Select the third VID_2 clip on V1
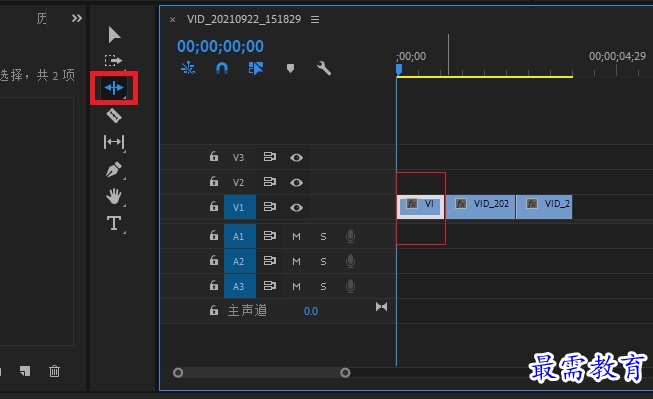Screen dimensions: 653x399 click(544, 207)
